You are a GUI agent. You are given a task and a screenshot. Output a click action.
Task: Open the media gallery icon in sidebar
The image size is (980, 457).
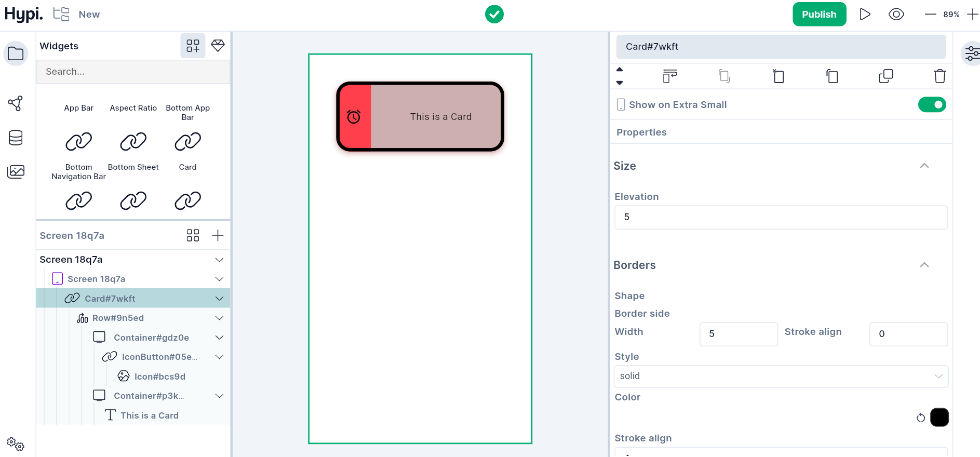[x=16, y=171]
